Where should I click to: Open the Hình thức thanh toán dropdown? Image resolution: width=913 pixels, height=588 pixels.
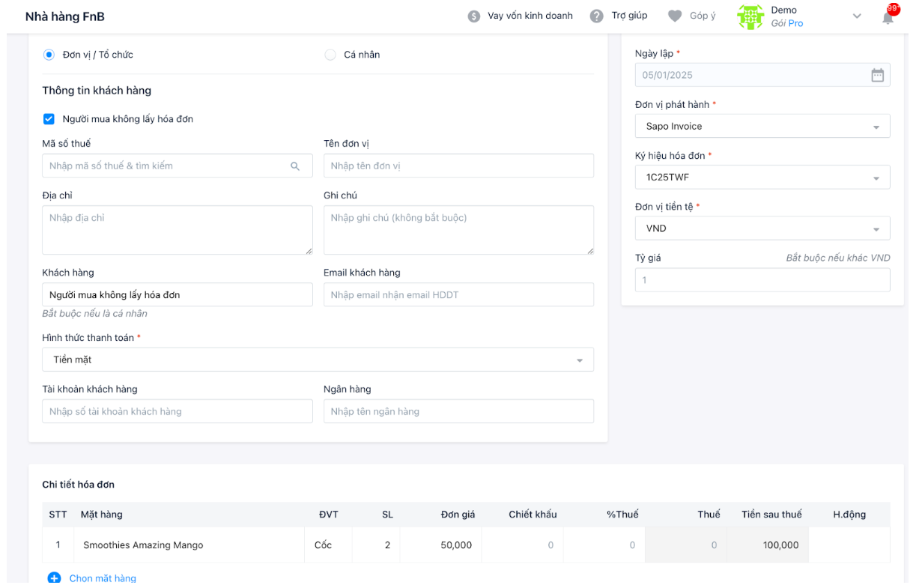318,360
